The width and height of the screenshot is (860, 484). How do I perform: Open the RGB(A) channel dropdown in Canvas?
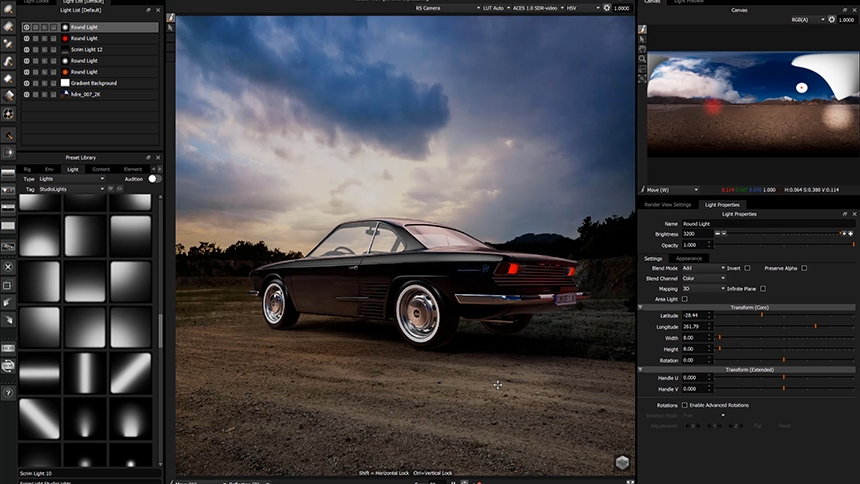tap(807, 20)
